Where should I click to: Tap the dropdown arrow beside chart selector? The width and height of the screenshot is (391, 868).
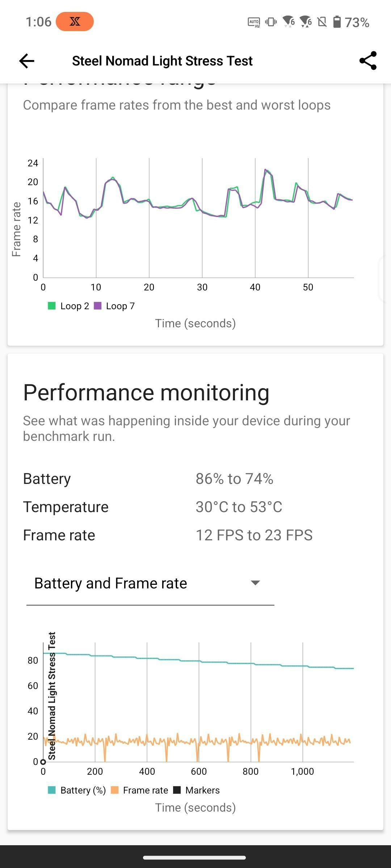click(256, 583)
